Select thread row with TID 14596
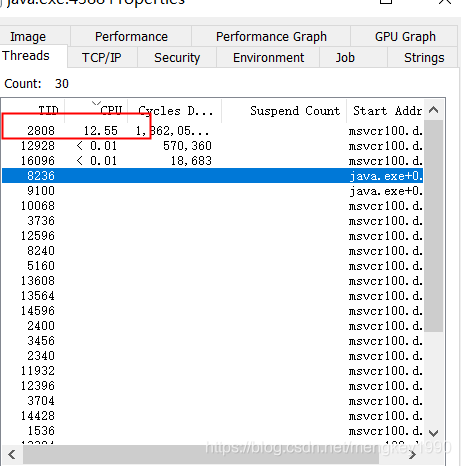 click(x=213, y=311)
